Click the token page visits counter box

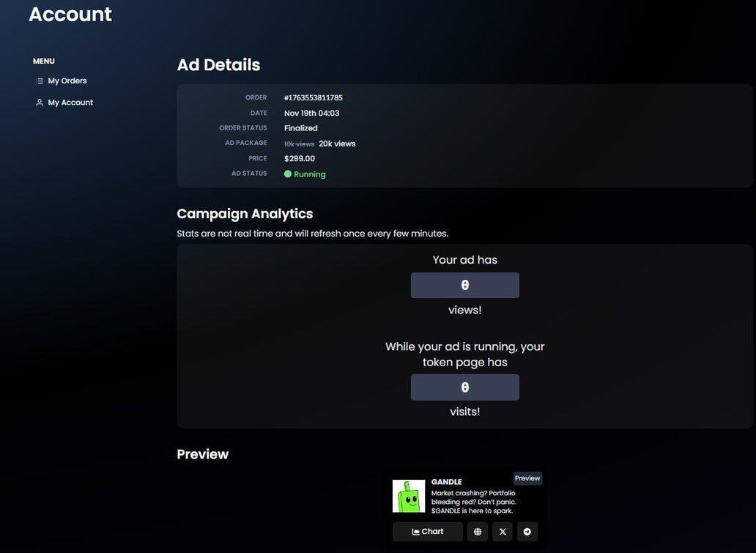(x=464, y=387)
